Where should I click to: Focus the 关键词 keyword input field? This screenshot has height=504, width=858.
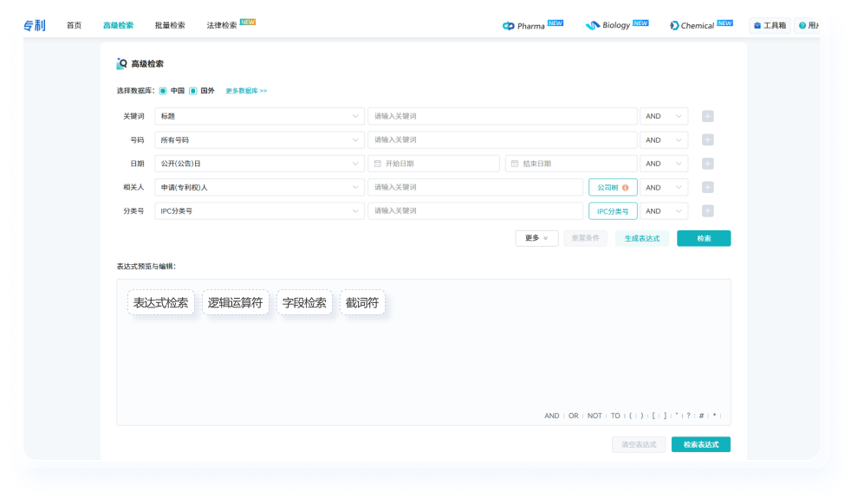503,116
